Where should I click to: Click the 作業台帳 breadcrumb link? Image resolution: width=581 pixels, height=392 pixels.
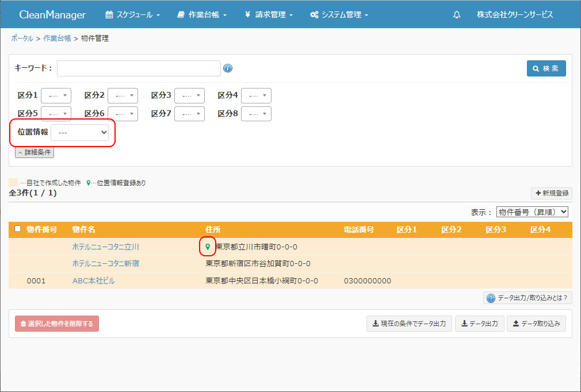[57, 39]
